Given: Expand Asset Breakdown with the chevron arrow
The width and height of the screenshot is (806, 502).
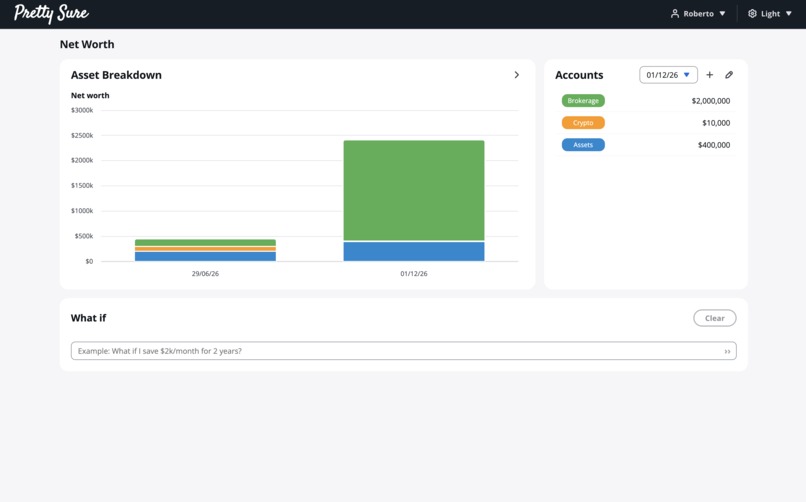Looking at the screenshot, I should pos(517,75).
